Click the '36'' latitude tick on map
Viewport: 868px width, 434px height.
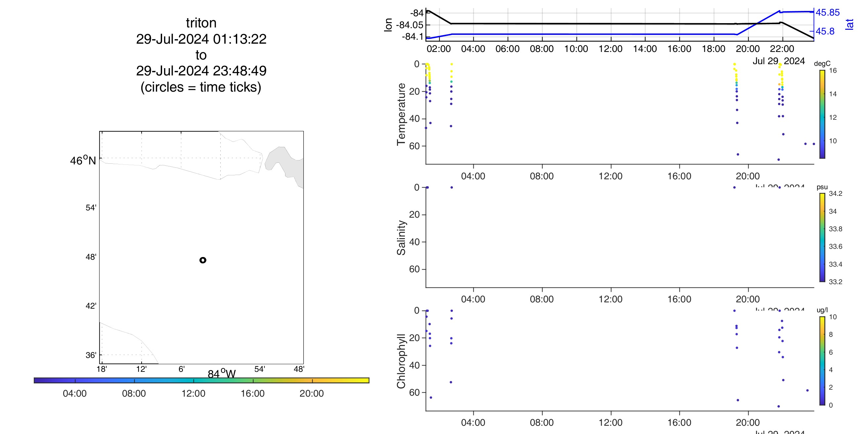coord(91,355)
